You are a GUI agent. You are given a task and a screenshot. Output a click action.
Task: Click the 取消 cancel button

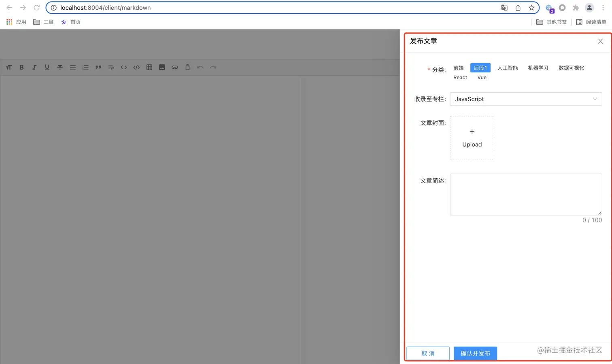tap(428, 353)
